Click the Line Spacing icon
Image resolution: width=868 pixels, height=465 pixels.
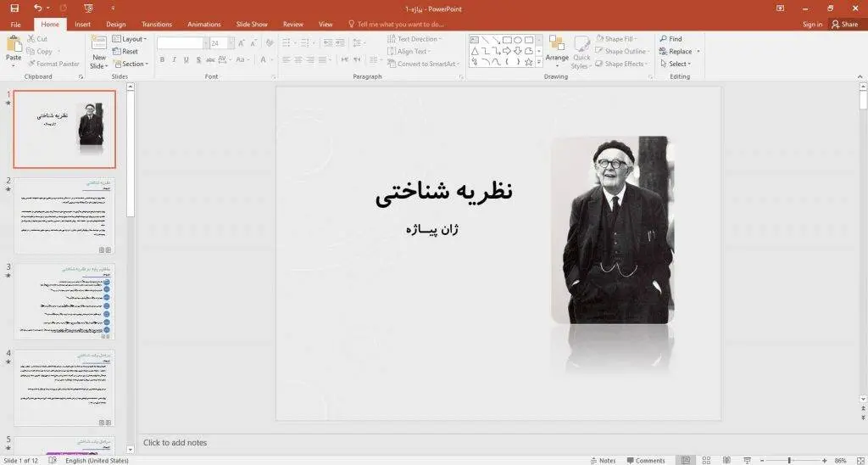point(359,42)
